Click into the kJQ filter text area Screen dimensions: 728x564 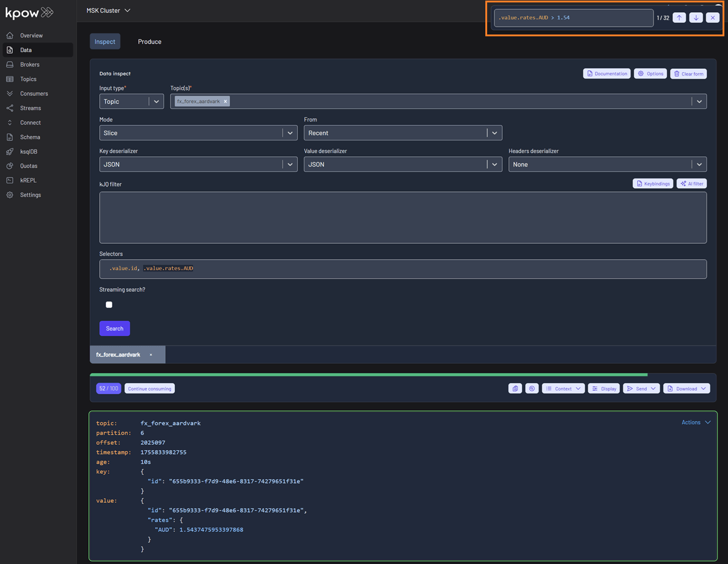click(403, 218)
